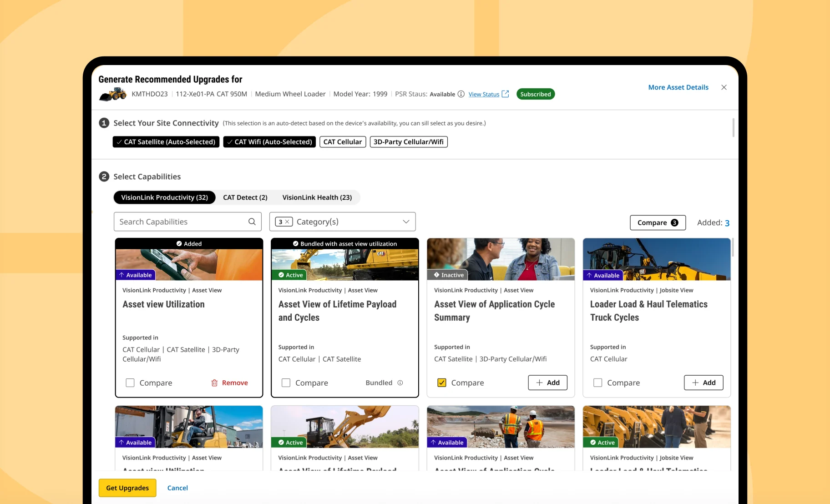Click the search magnifier icon
The image size is (830, 504).
click(252, 222)
